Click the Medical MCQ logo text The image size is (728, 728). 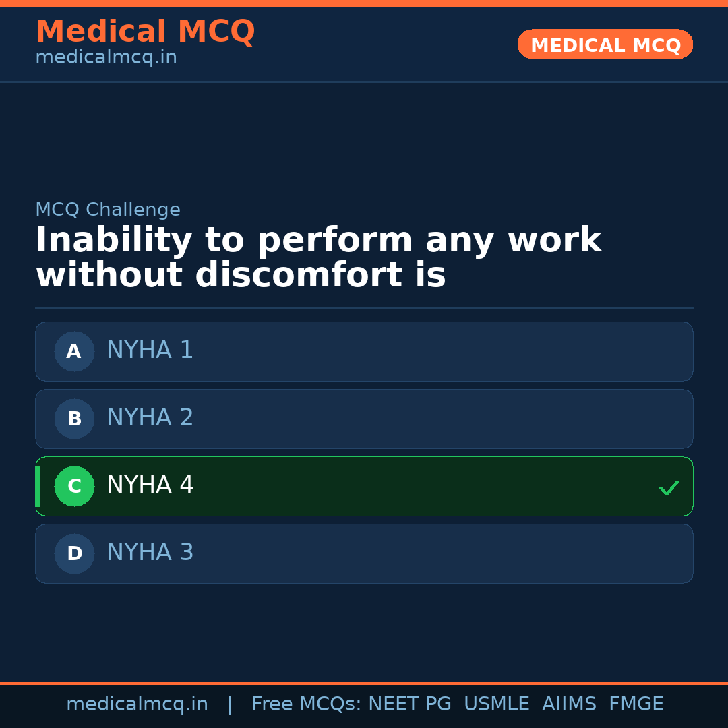[x=145, y=32]
